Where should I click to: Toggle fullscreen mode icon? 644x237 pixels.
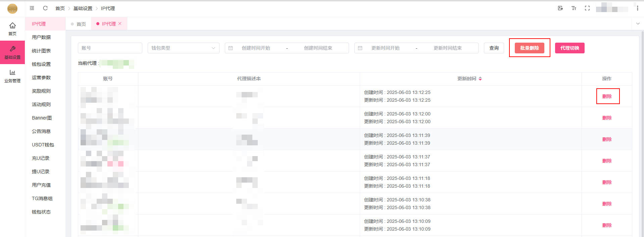587,8
